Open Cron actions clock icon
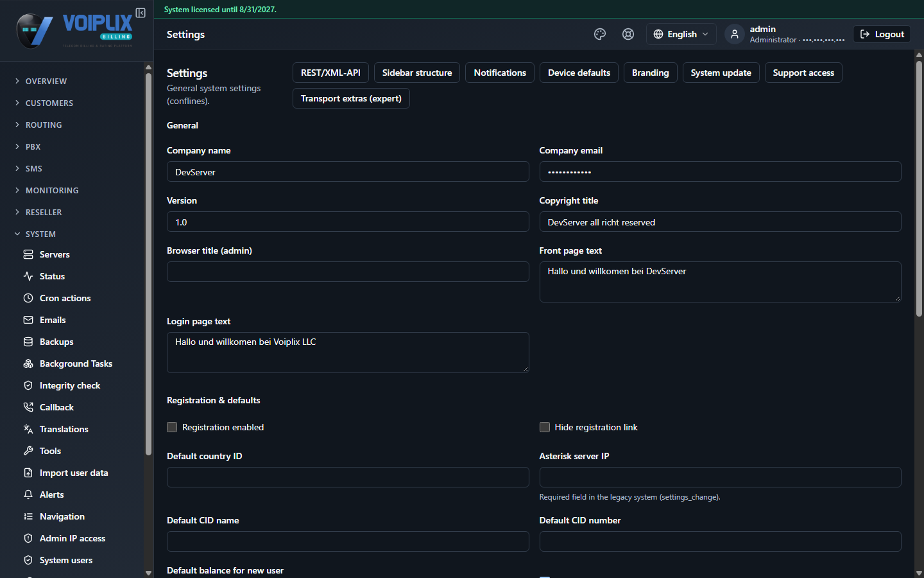 click(28, 298)
